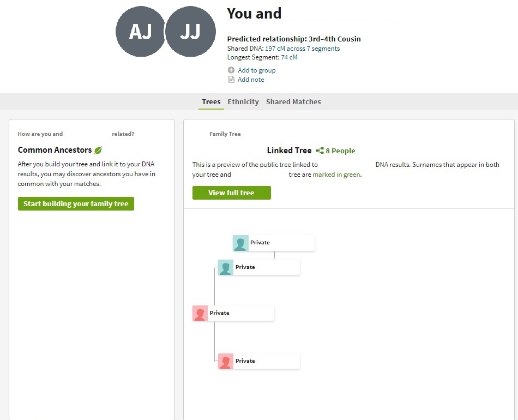Click the Linked Tree heading

(289, 151)
